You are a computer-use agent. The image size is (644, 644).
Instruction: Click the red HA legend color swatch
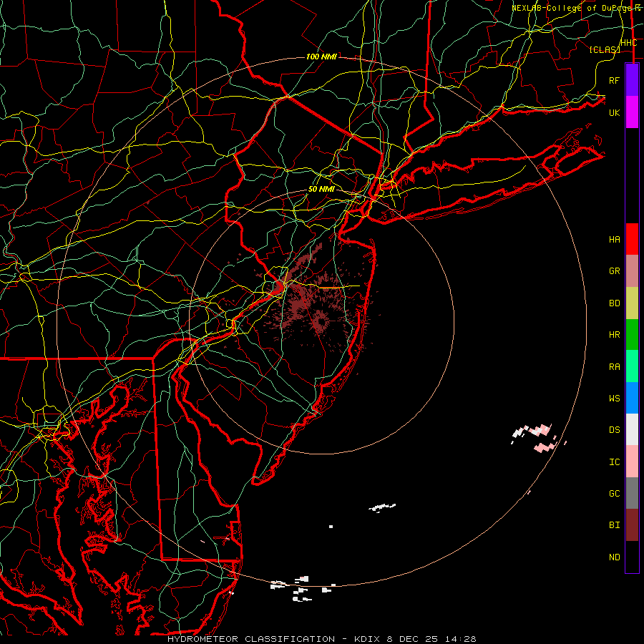point(632,239)
